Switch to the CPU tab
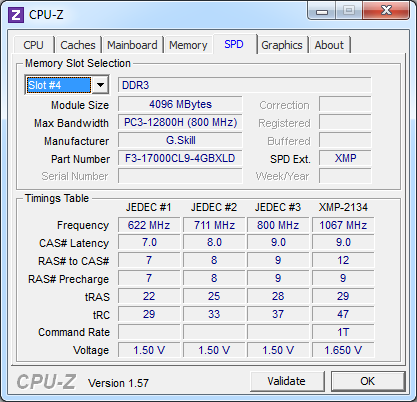417x402 pixels. point(33,45)
